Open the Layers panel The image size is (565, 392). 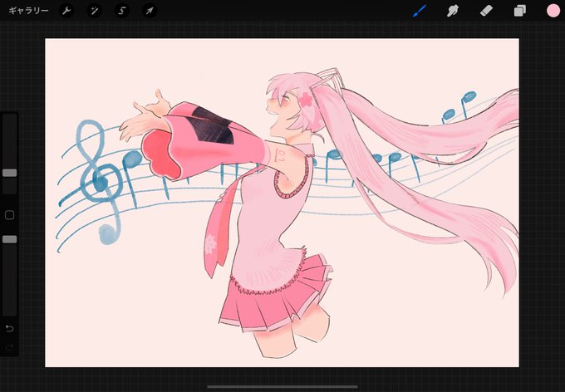click(x=519, y=11)
